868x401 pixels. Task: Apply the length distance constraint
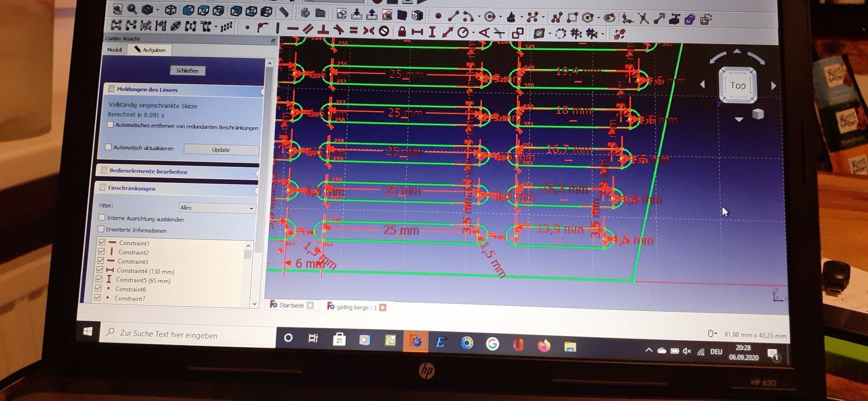[x=448, y=32]
